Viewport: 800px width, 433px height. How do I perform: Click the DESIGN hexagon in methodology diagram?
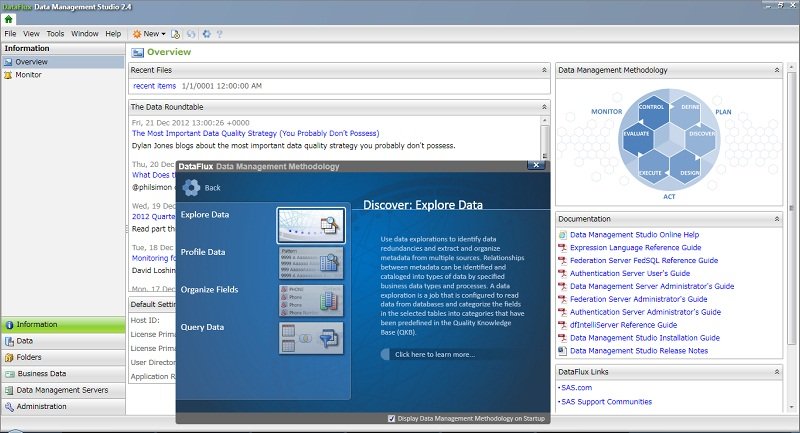(x=686, y=167)
